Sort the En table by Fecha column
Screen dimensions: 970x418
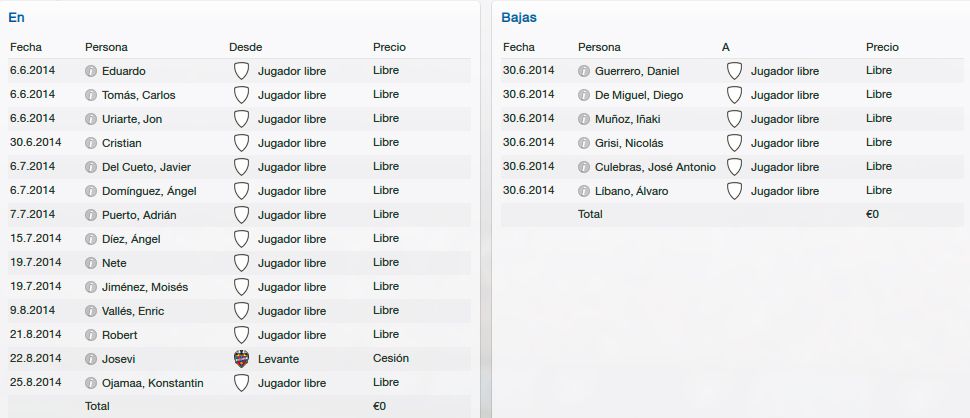26,47
